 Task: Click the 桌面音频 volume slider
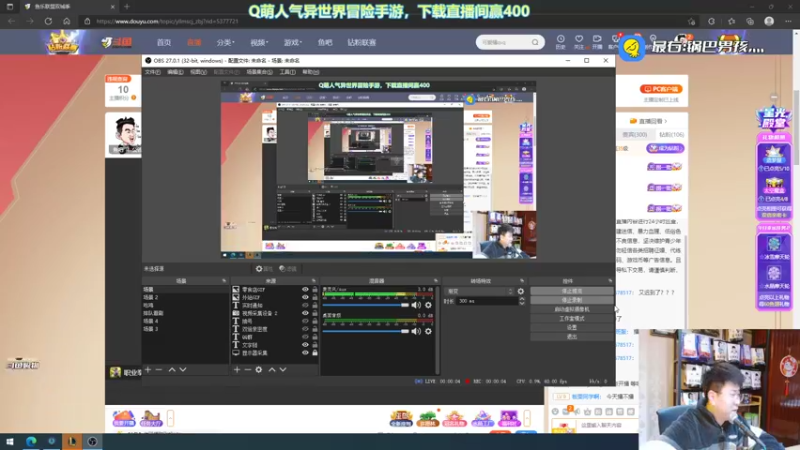365,331
